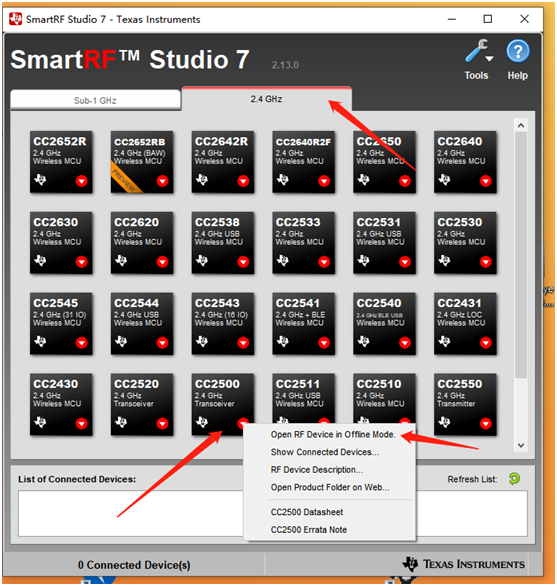557x586 pixels.
Task: Select the CC2652R device tile
Action: point(61,161)
